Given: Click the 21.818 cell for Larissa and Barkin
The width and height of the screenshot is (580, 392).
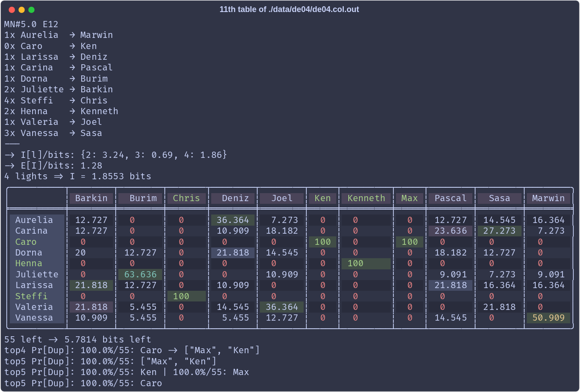Looking at the screenshot, I should (x=91, y=285).
